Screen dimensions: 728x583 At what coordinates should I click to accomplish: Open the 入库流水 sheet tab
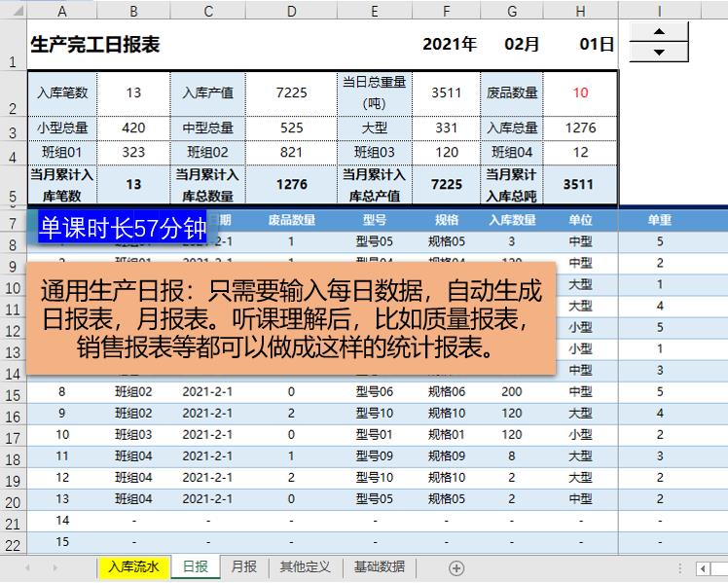134,566
